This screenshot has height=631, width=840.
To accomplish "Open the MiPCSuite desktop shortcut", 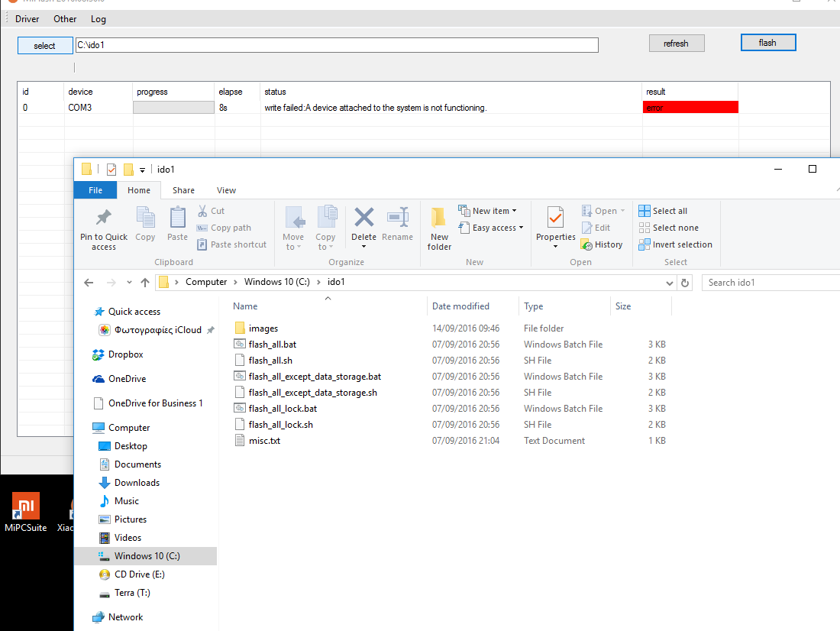I will tap(25, 507).
